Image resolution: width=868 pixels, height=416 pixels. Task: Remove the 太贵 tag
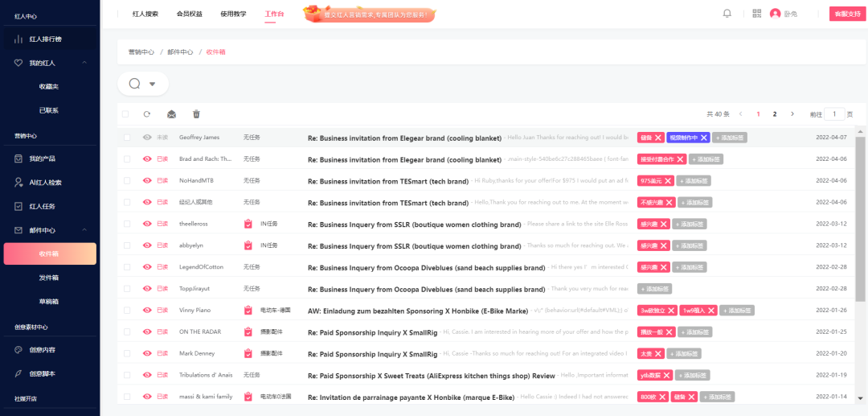tap(657, 353)
